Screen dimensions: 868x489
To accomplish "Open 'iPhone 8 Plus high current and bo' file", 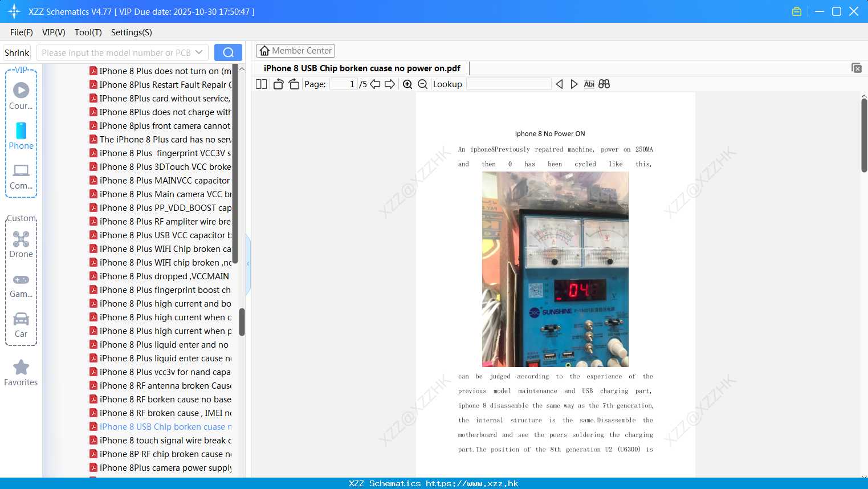I will pos(161,304).
